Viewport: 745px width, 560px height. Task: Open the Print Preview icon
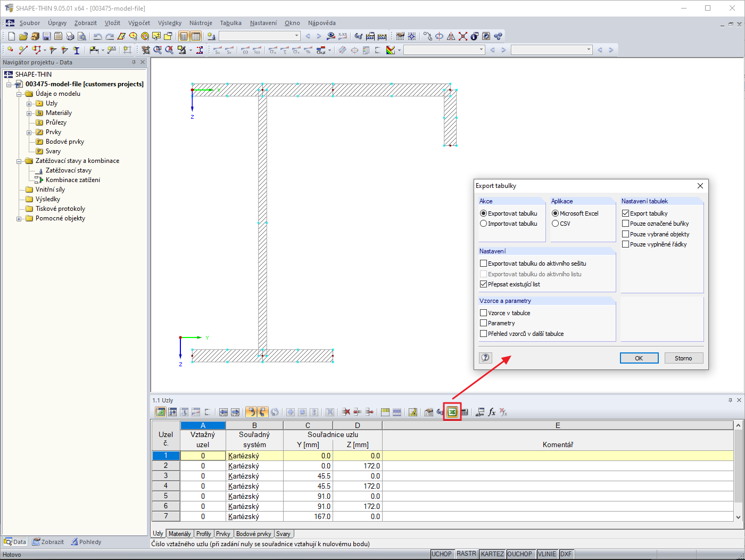[x=81, y=36]
